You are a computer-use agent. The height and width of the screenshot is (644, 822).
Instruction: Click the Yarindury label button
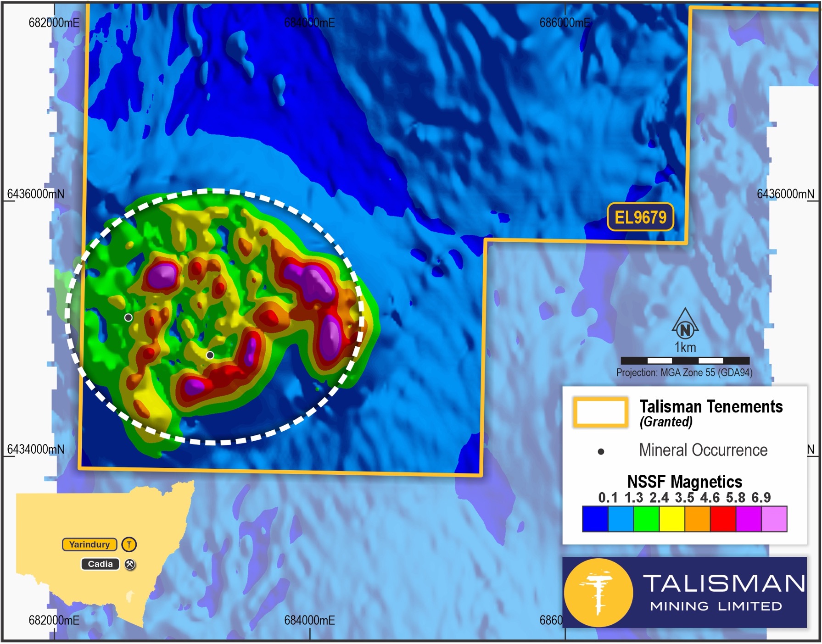pyautogui.click(x=90, y=544)
